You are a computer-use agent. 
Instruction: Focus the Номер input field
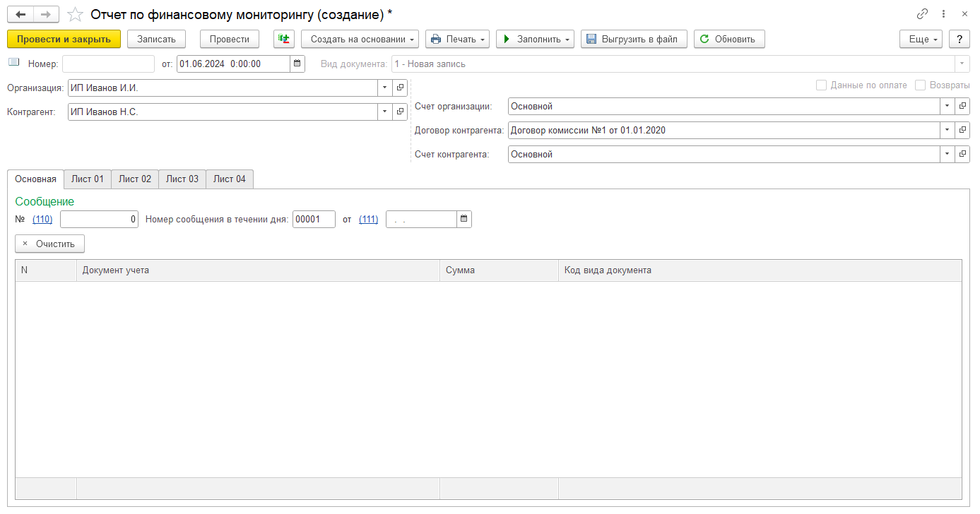click(108, 64)
